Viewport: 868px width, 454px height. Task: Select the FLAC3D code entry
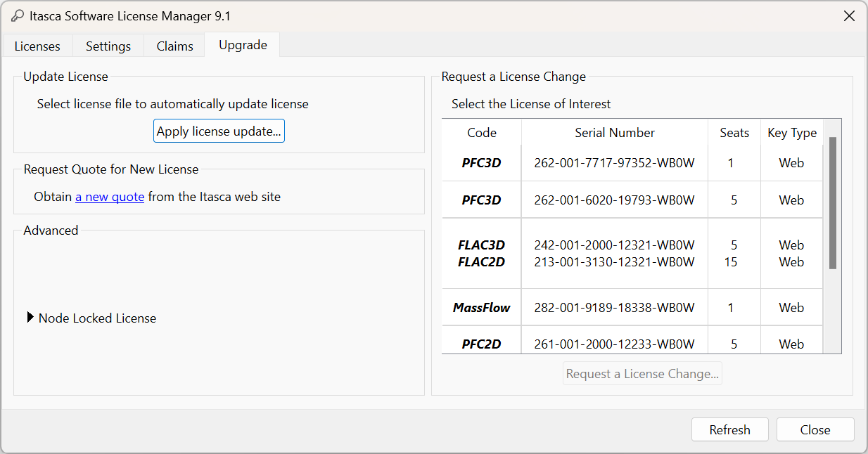pos(482,245)
